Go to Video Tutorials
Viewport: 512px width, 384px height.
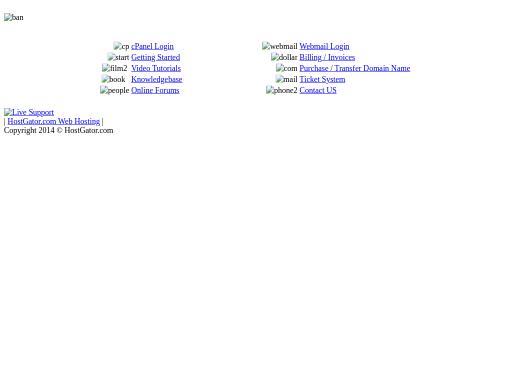pos(156,68)
